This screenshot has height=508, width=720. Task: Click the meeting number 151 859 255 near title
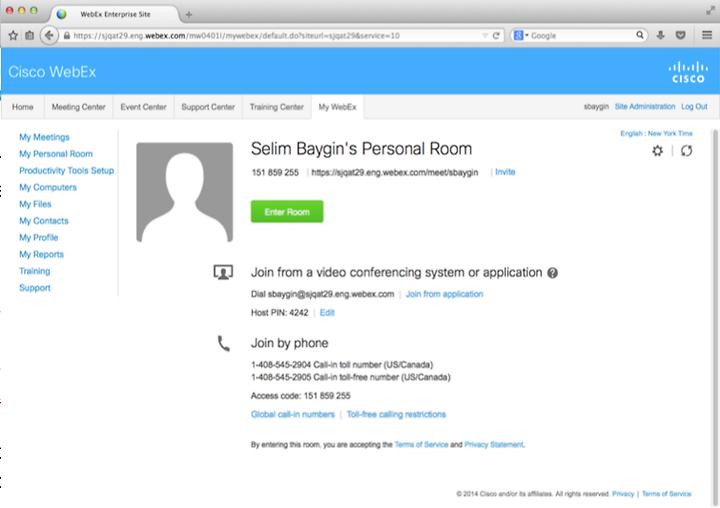point(275,172)
